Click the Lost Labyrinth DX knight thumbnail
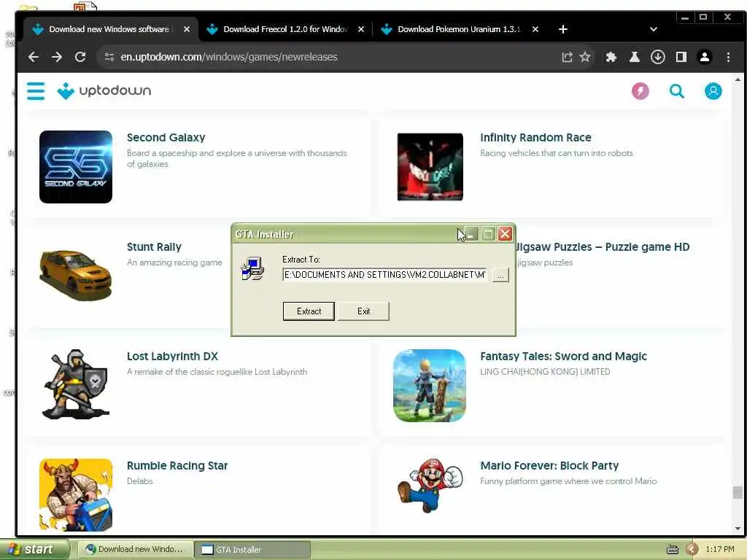The height and width of the screenshot is (560, 747). coord(76,385)
